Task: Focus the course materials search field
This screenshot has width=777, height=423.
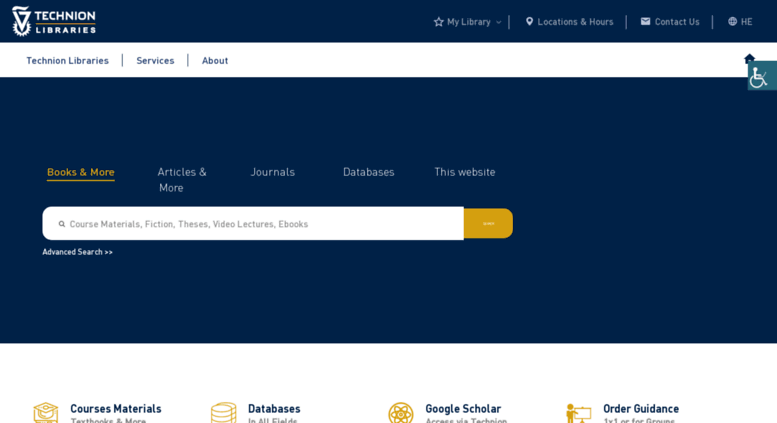Action: [253, 223]
